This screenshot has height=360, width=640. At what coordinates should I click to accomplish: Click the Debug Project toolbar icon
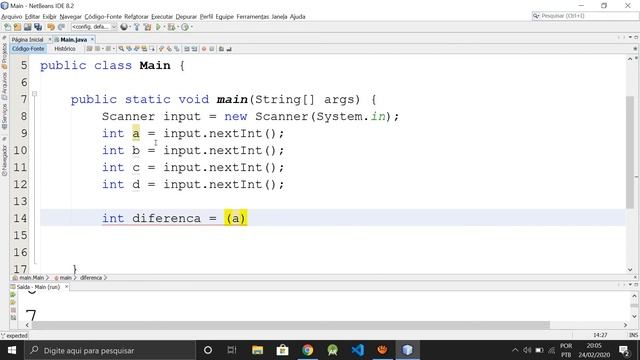(171, 27)
